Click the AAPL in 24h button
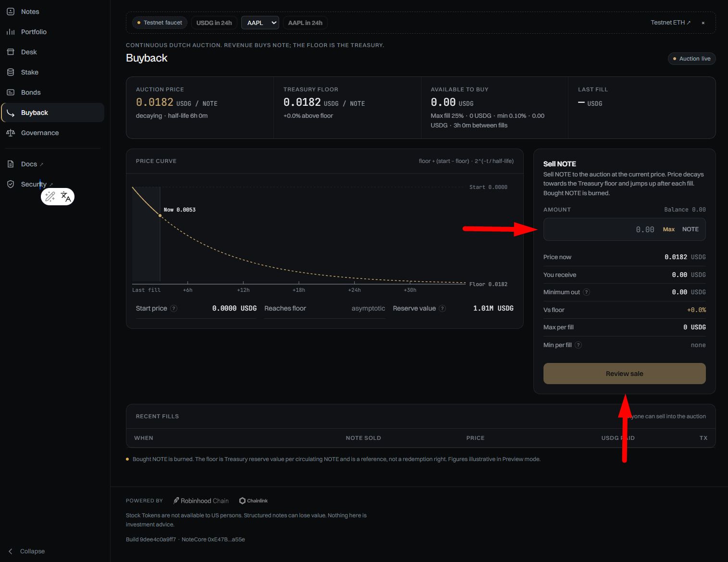 click(x=305, y=23)
